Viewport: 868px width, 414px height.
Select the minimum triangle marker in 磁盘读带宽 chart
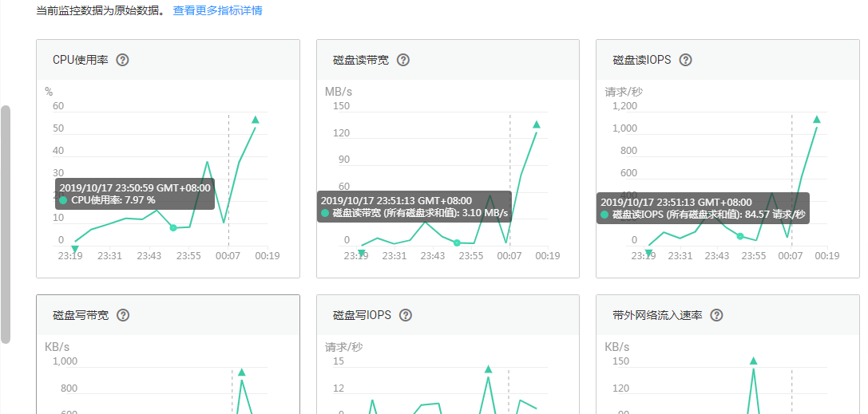[362, 253]
